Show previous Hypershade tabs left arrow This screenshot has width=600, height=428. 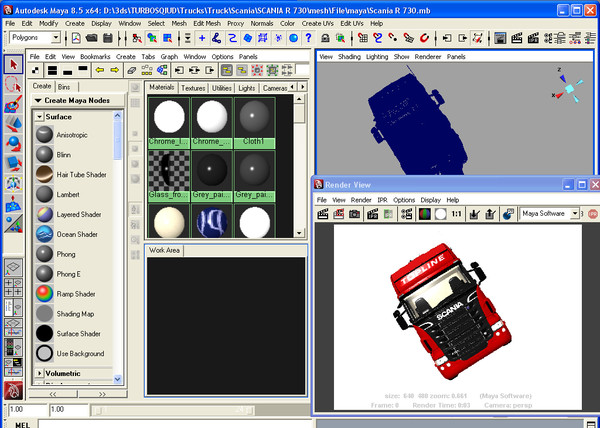click(293, 87)
